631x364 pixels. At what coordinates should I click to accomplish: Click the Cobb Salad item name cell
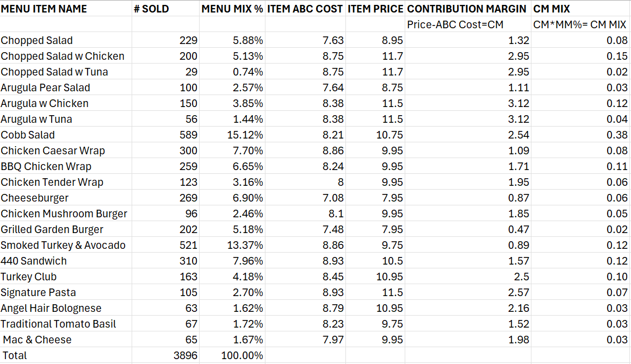pos(28,135)
